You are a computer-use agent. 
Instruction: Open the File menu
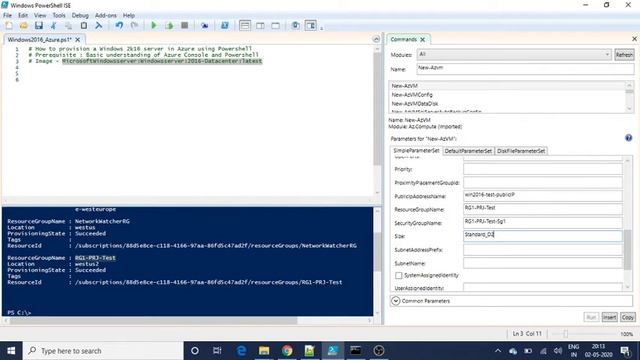[x=7, y=16]
